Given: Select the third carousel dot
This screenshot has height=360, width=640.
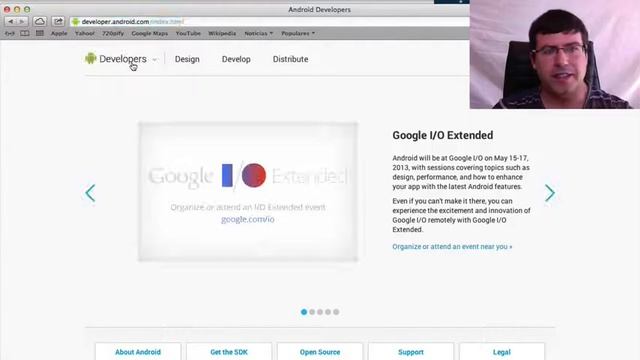Looking at the screenshot, I should click(x=320, y=312).
